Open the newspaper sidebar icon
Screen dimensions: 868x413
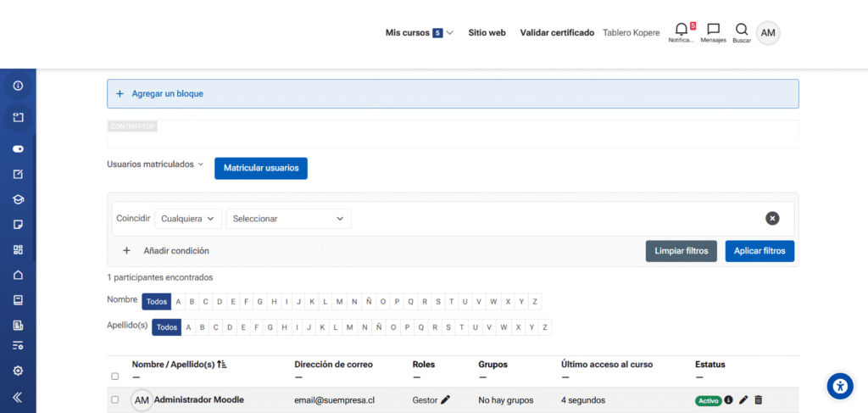(x=18, y=325)
